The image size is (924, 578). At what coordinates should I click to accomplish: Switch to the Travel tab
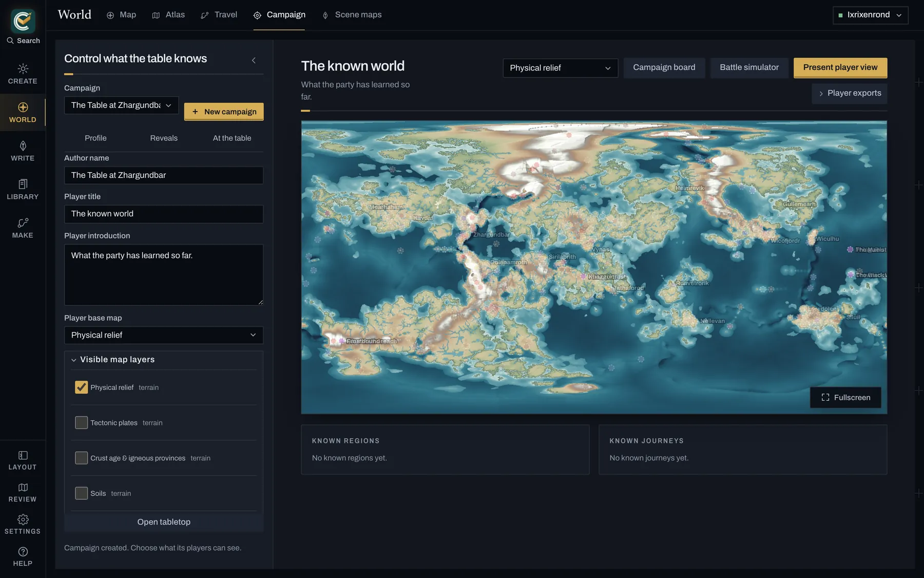click(219, 15)
